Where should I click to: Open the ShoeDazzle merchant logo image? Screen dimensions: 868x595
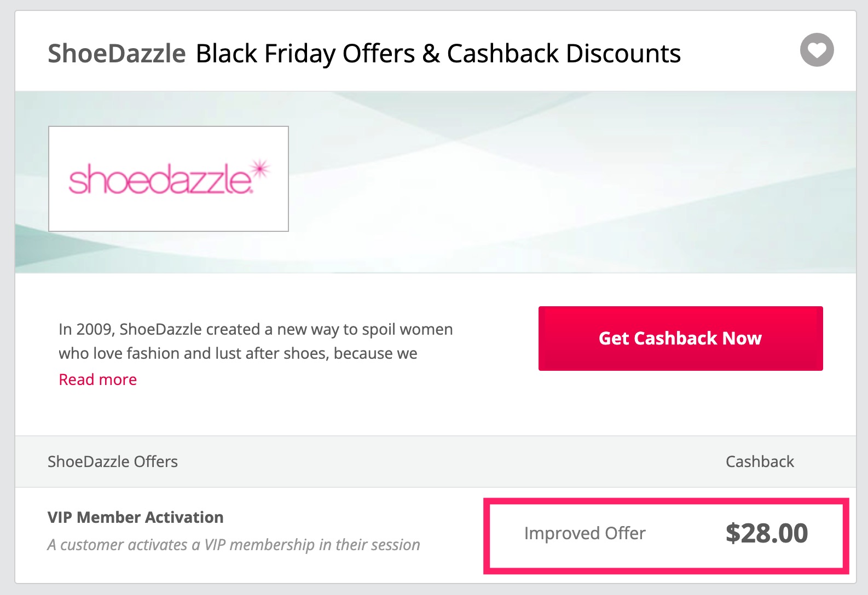[168, 178]
